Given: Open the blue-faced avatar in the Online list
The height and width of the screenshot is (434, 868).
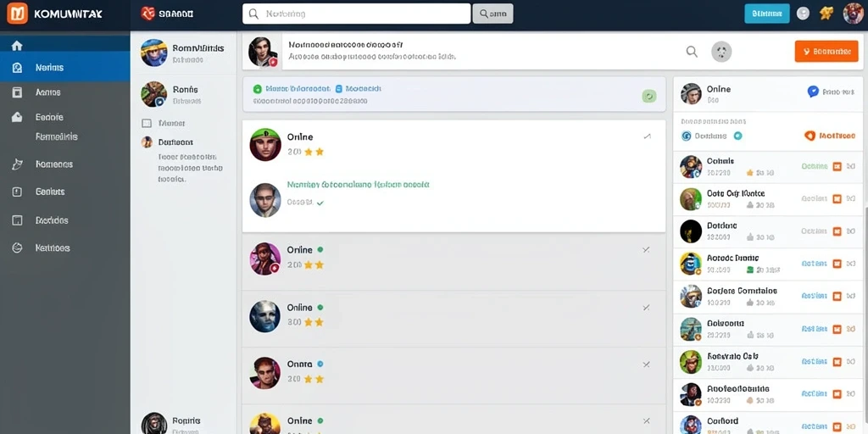Looking at the screenshot, I should tap(264, 316).
